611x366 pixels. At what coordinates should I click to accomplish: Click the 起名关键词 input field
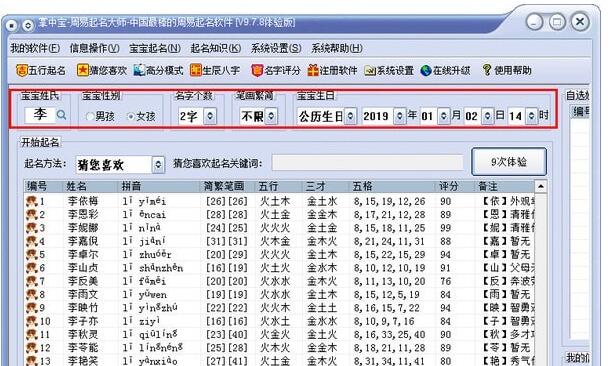click(367, 163)
